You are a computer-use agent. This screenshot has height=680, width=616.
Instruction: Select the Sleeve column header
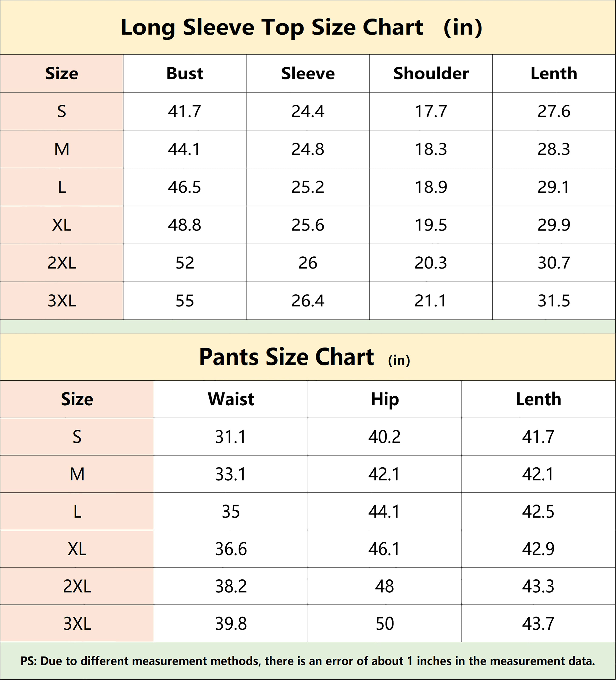[x=308, y=73]
